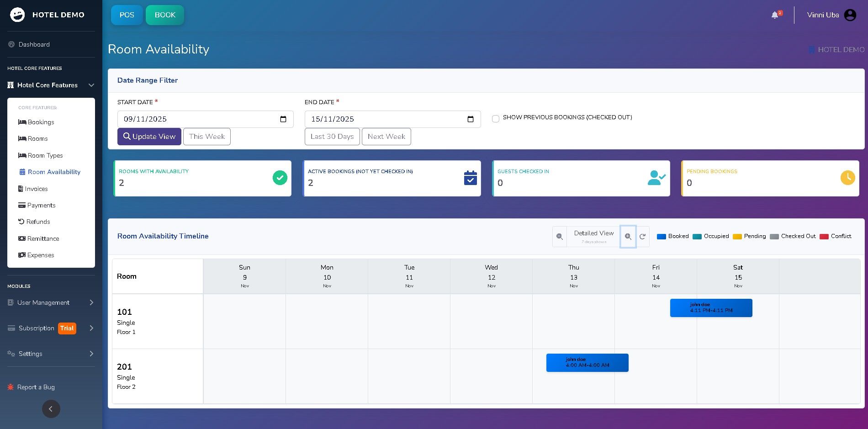Focus the Start Date input field

tap(206, 119)
